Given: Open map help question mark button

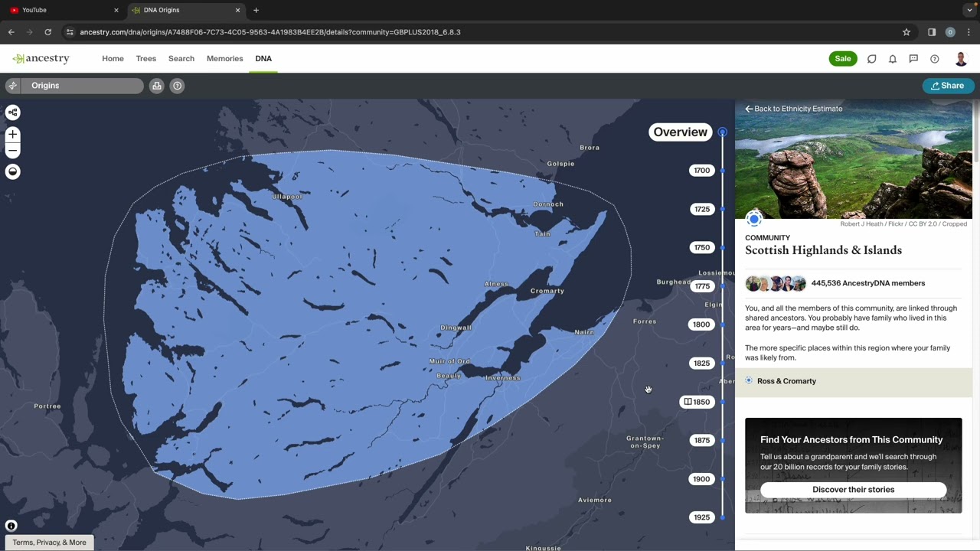Looking at the screenshot, I should pos(177,86).
